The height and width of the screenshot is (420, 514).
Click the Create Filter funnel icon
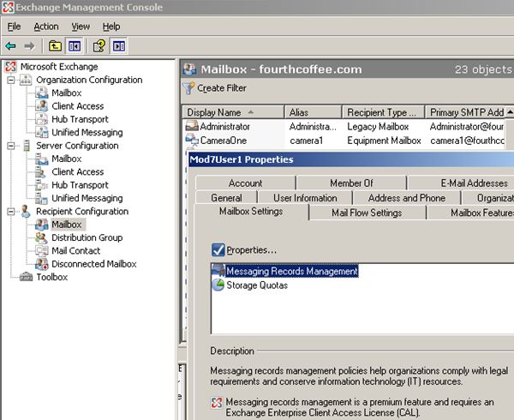[188, 88]
